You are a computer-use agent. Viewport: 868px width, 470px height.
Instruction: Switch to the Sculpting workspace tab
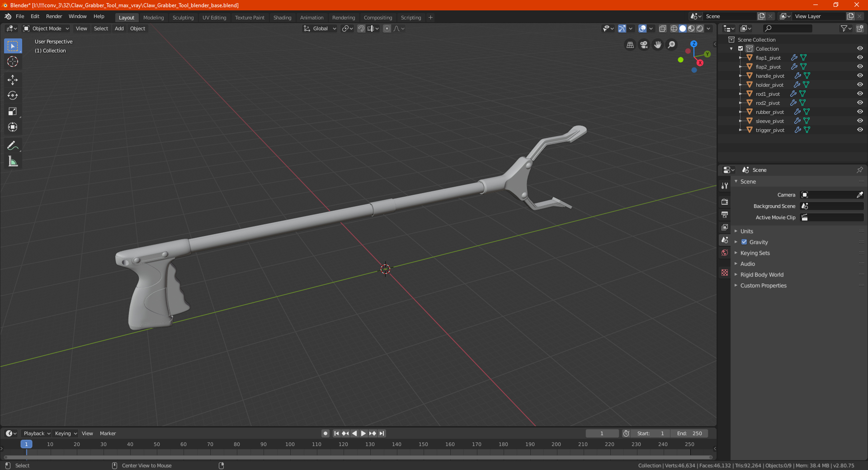tap(183, 18)
